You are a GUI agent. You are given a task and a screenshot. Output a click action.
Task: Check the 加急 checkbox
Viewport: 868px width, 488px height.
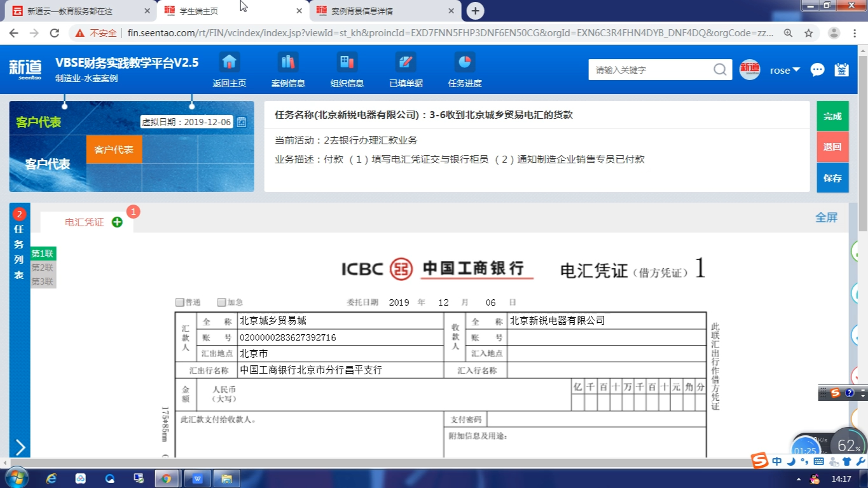(x=221, y=302)
